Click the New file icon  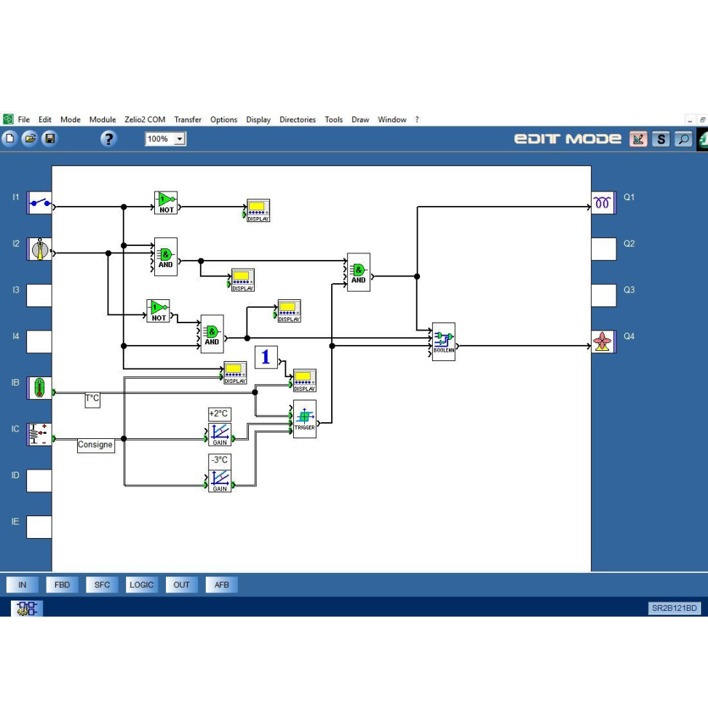coord(9,138)
